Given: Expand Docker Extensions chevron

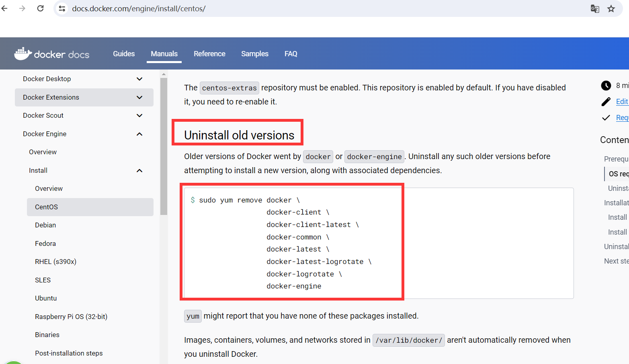Looking at the screenshot, I should (139, 97).
